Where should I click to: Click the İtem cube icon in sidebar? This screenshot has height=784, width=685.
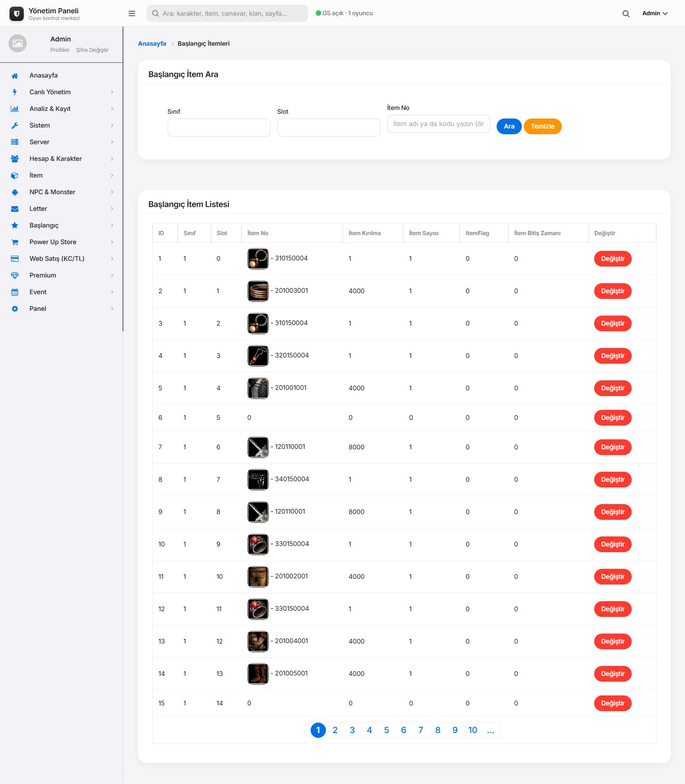[x=15, y=176]
